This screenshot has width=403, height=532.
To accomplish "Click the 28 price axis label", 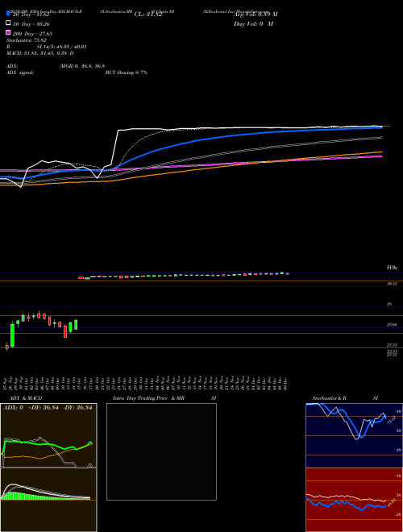I will coord(389,305).
